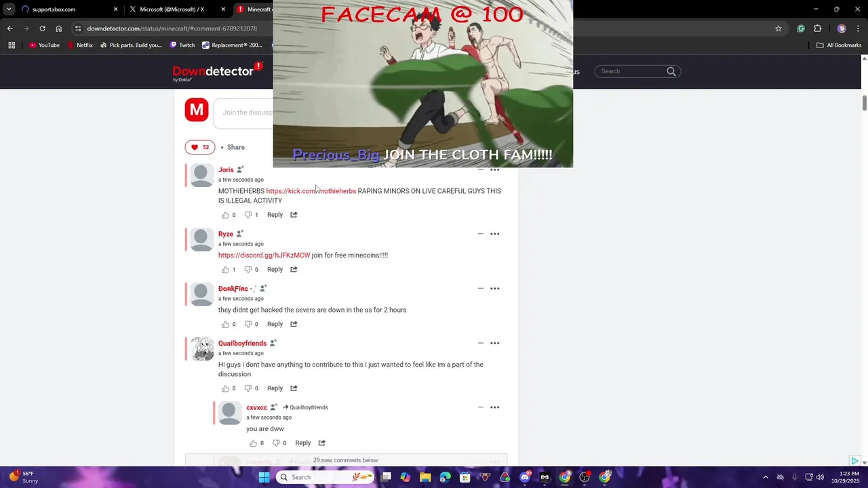The height and width of the screenshot is (488, 868).
Task: Open the Ryze username link
Action: coord(226,234)
